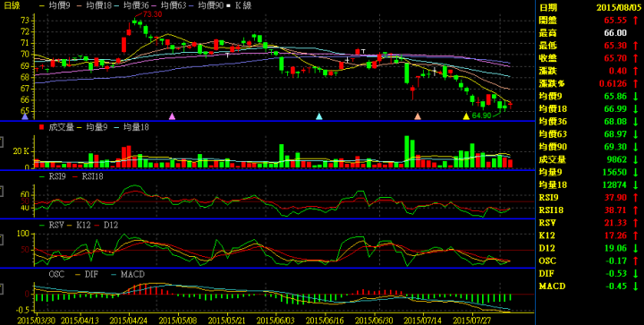Click the RSI18 value 38.71
This screenshot has height=325, width=644.
(615, 210)
